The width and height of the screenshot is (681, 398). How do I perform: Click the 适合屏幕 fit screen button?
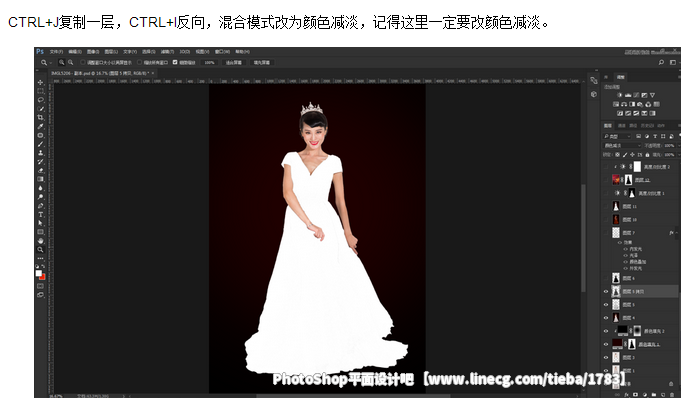234,63
